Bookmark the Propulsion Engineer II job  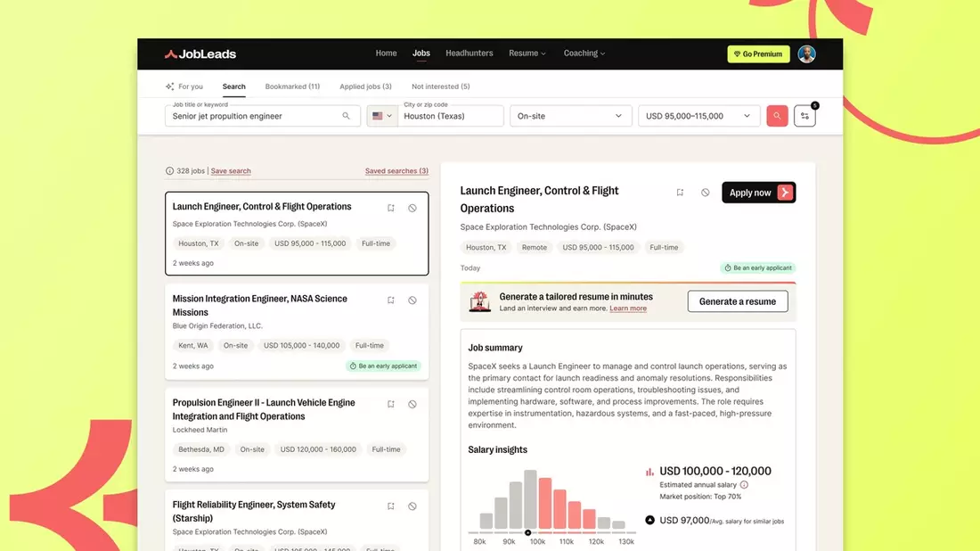point(390,404)
